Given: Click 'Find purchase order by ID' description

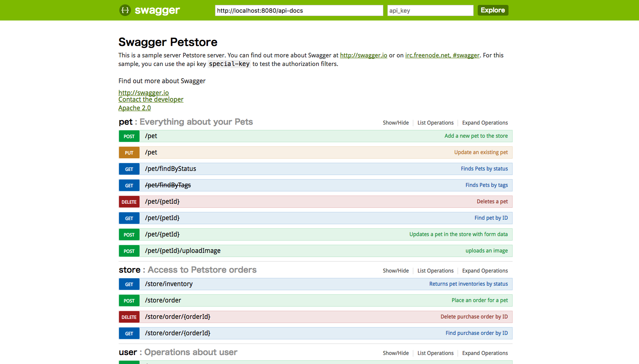Looking at the screenshot, I should (477, 333).
